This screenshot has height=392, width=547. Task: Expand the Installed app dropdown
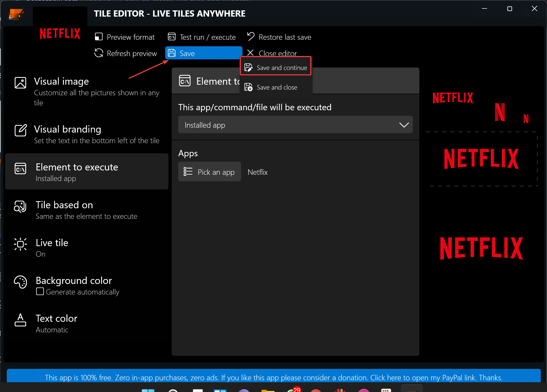[295, 125]
